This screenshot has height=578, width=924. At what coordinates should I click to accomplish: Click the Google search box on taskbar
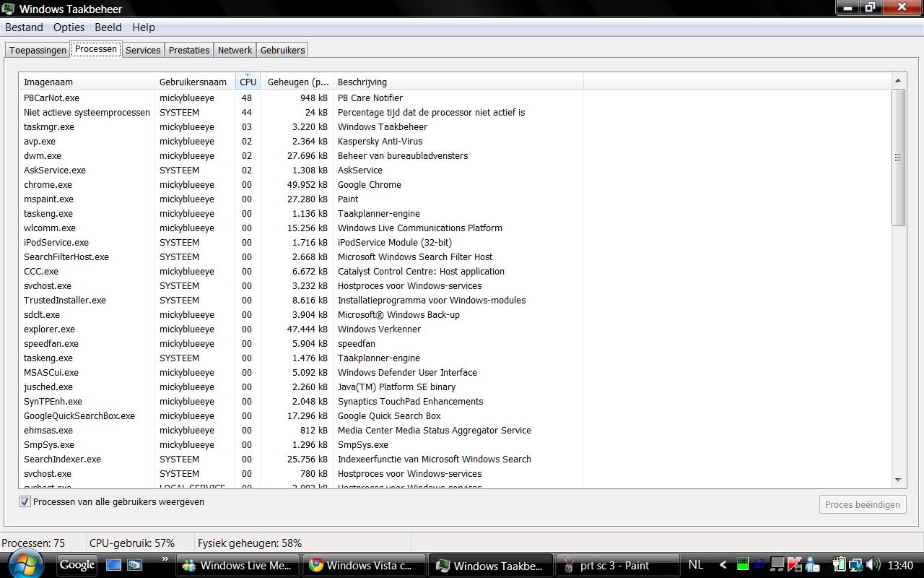[77, 565]
